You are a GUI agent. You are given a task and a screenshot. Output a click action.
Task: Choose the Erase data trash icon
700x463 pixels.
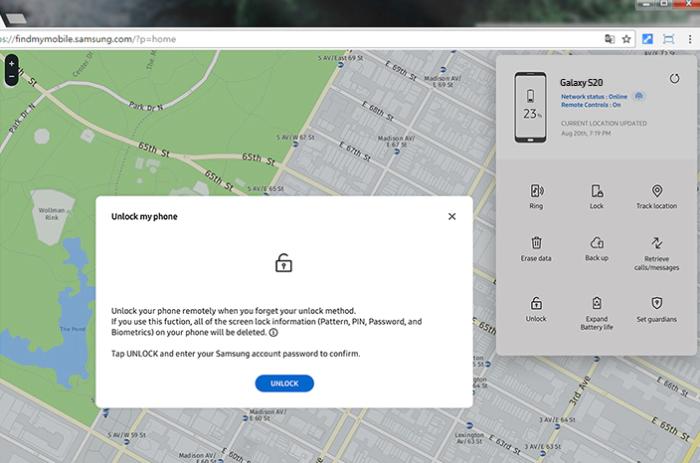click(x=537, y=243)
